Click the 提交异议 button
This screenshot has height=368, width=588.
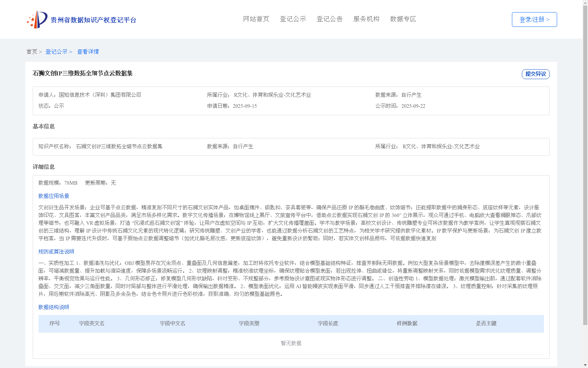pyautogui.click(x=536, y=74)
